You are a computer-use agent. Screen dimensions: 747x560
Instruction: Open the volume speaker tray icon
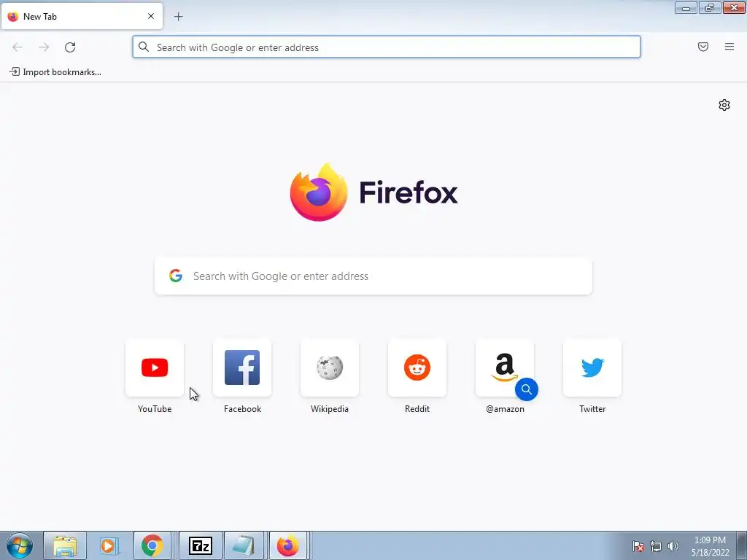click(673, 546)
